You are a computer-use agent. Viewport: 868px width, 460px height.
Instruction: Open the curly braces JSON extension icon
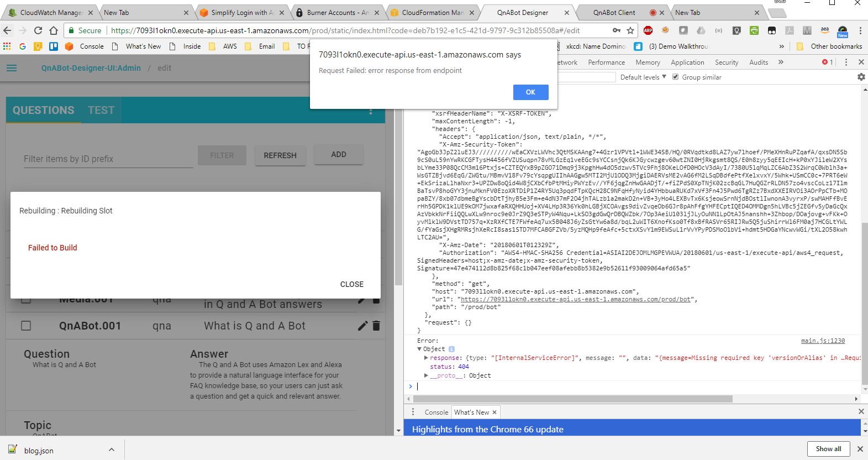tap(719, 30)
